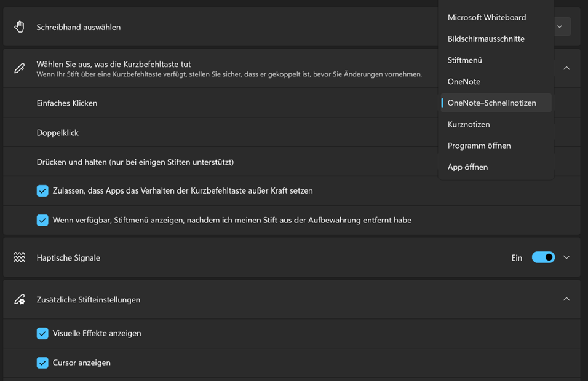
Task: Turn off the Haptische Signale toggle
Action: [543, 257]
